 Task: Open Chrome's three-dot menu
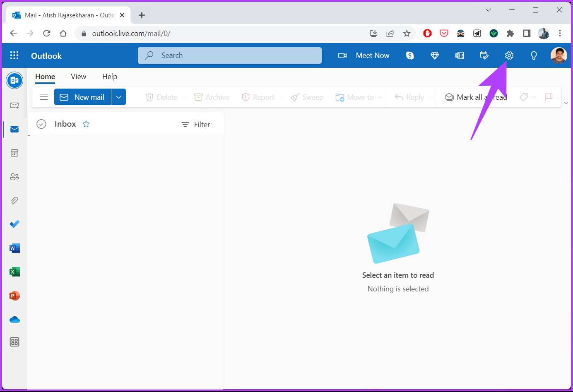560,34
